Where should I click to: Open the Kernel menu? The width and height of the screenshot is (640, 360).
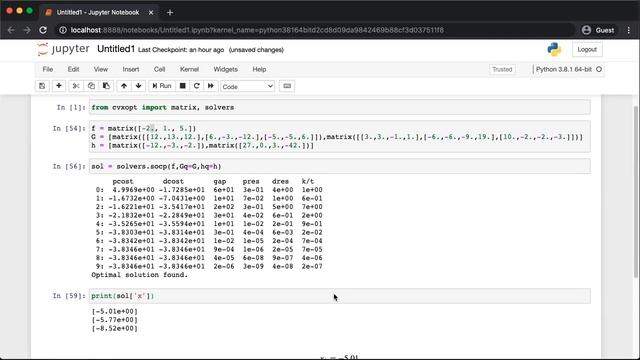[189, 69]
